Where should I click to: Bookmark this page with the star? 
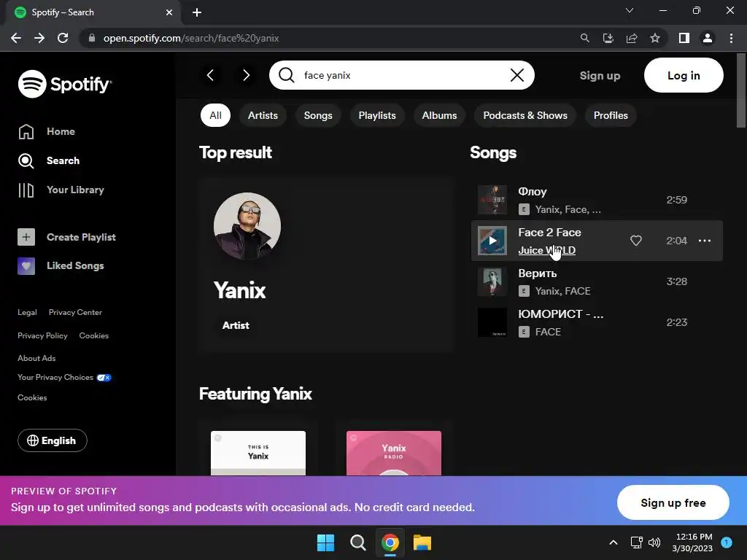(655, 38)
